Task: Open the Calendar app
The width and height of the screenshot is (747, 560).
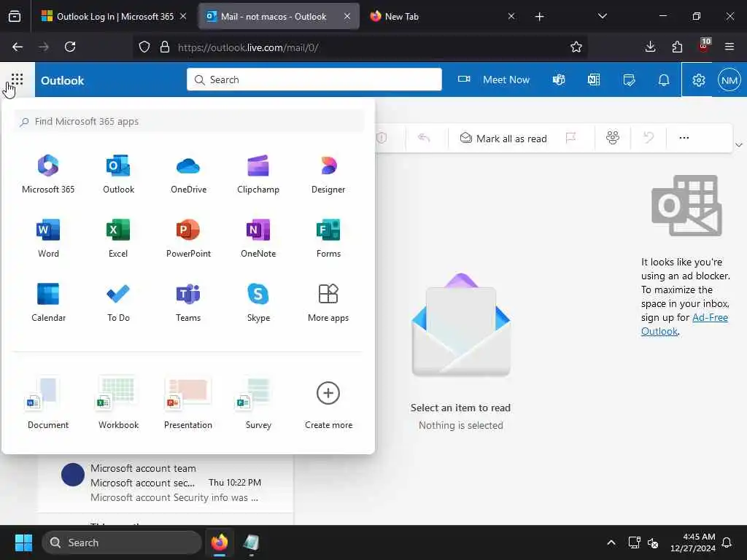Action: [x=48, y=303]
